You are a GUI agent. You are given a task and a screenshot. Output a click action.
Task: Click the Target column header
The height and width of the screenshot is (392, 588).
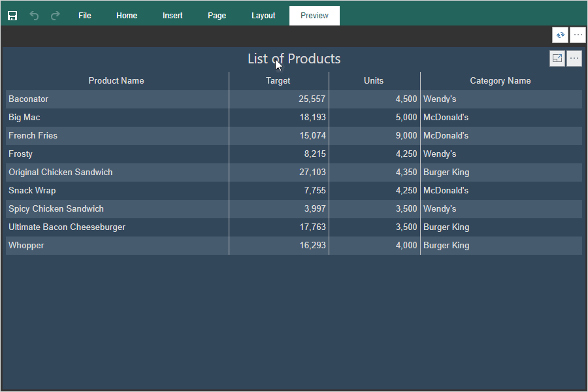coord(278,80)
